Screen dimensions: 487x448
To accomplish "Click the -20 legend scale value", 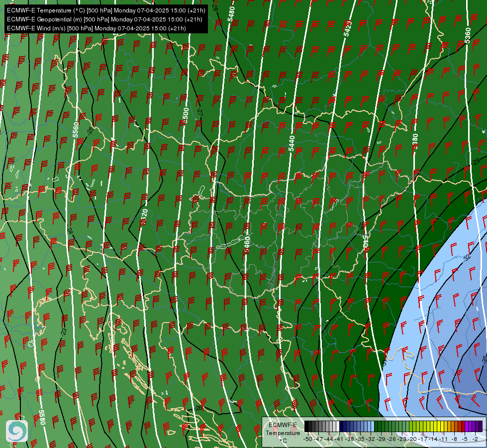I will point(412,440).
